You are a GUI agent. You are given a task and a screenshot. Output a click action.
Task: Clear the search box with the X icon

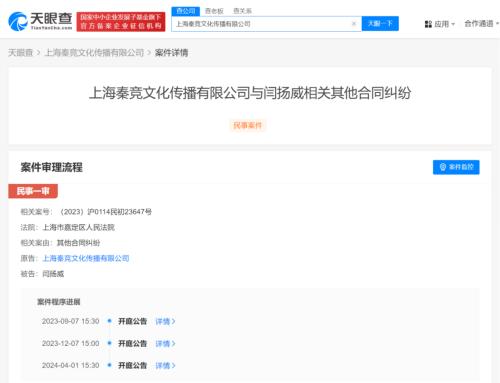[354, 24]
